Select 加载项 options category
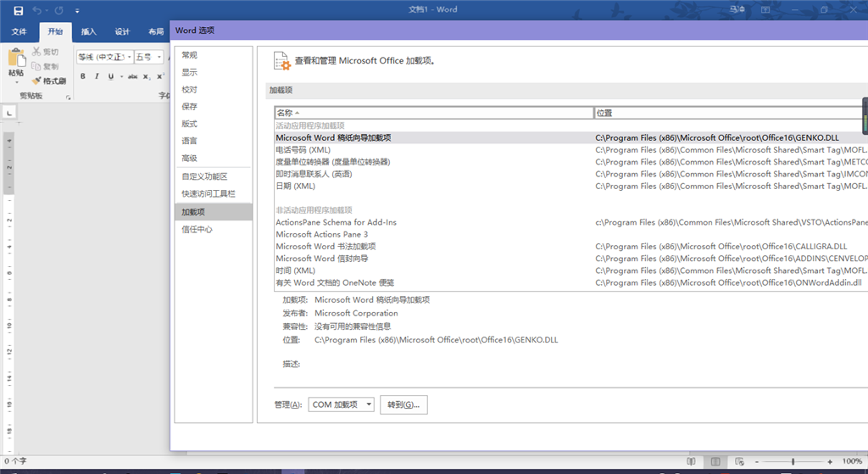The height and width of the screenshot is (474, 868). 214,211
